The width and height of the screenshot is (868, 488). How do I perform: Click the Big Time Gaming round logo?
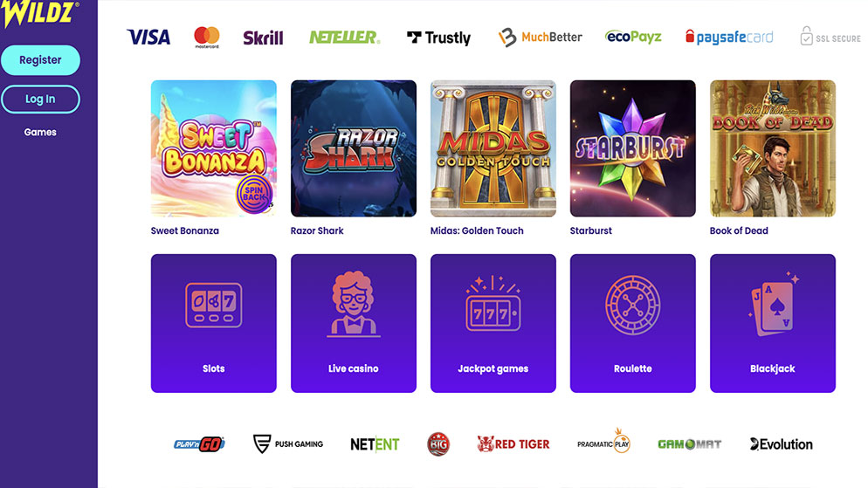click(438, 443)
